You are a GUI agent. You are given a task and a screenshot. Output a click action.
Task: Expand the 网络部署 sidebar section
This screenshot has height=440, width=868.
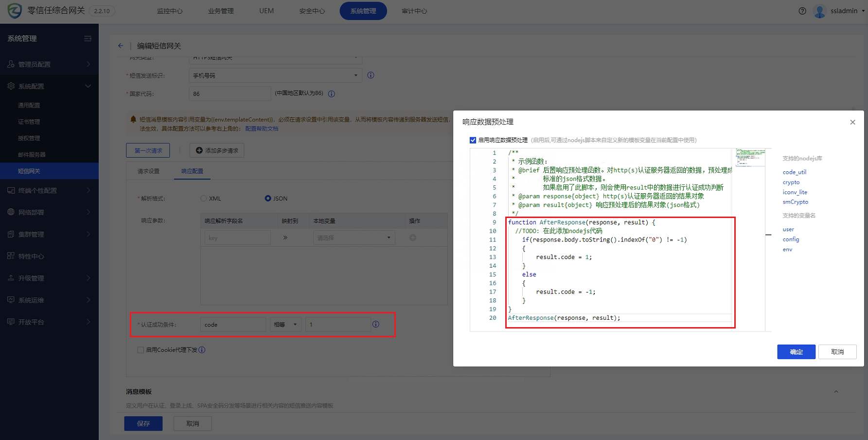pos(88,212)
